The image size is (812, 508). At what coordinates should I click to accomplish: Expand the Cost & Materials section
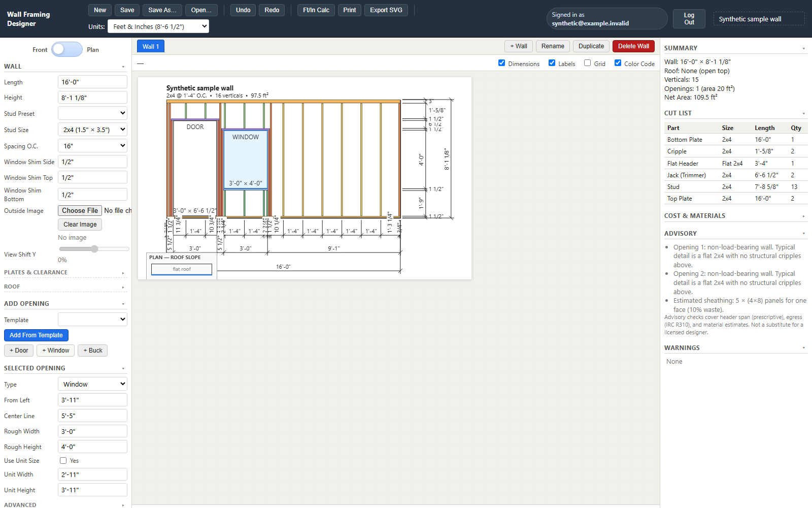(x=735, y=216)
